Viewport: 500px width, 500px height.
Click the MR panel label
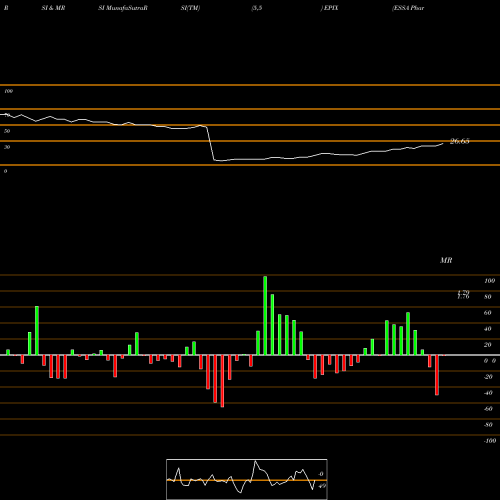pos(446,260)
